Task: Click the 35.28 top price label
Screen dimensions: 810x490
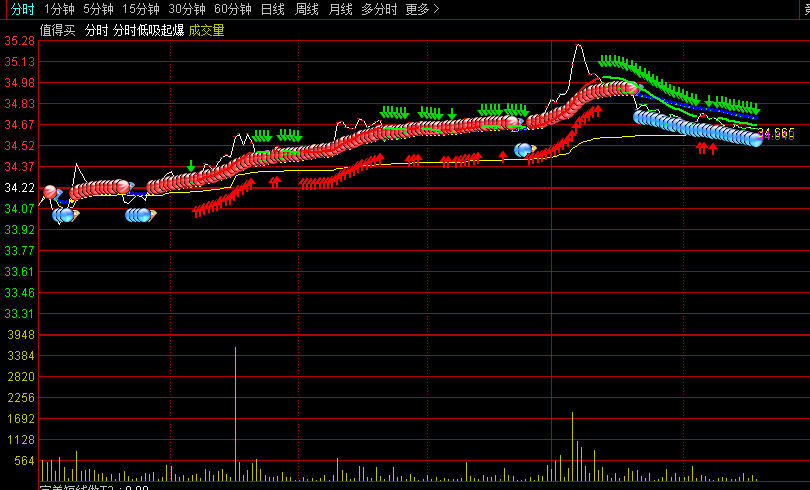Action: click(19, 41)
